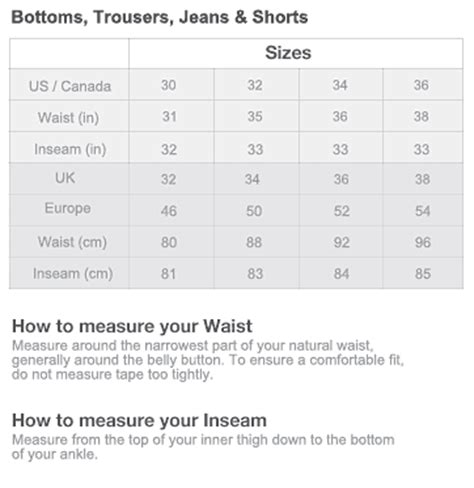Click the 'Waist (cm)' row label
This screenshot has width=474, height=488.
72,242
